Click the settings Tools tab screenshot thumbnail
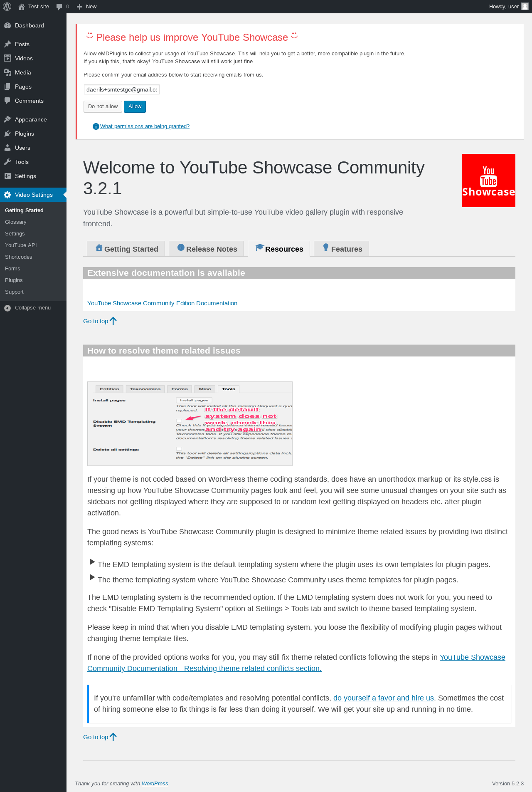This screenshot has width=532, height=792. pyautogui.click(x=190, y=424)
